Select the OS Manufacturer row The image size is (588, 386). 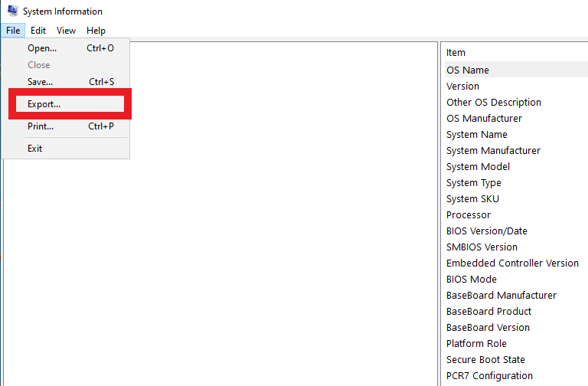[516, 119]
